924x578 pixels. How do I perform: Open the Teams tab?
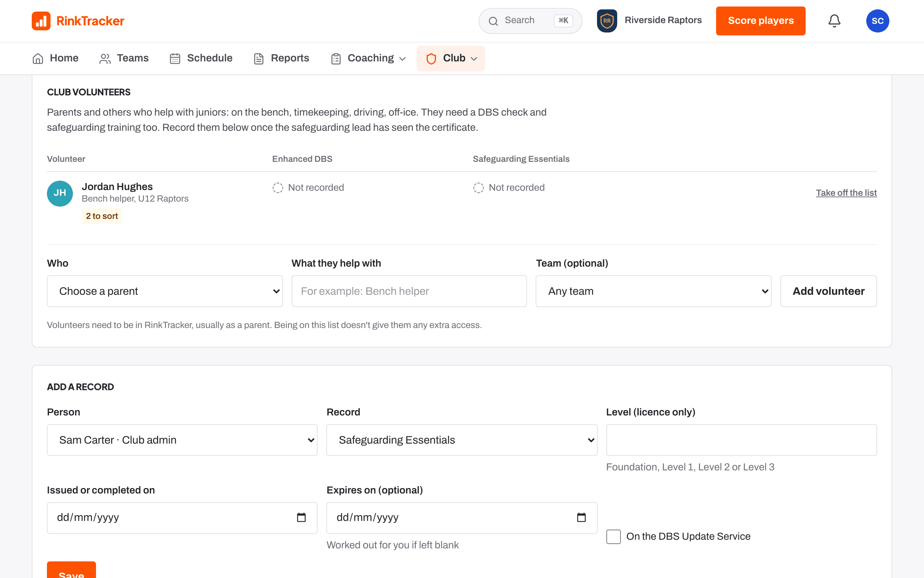coord(124,58)
